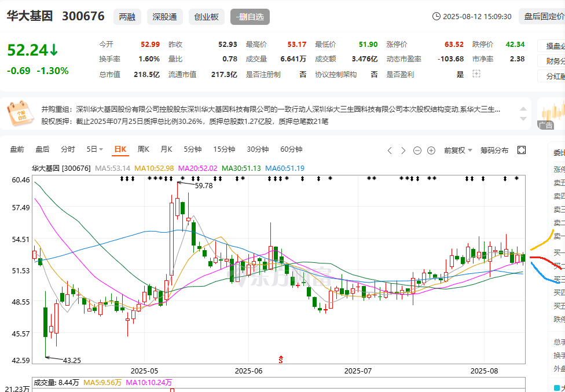565x392 pixels.
Task: Click timestamp 2025-08-12 15:09:30
Action: point(477,17)
